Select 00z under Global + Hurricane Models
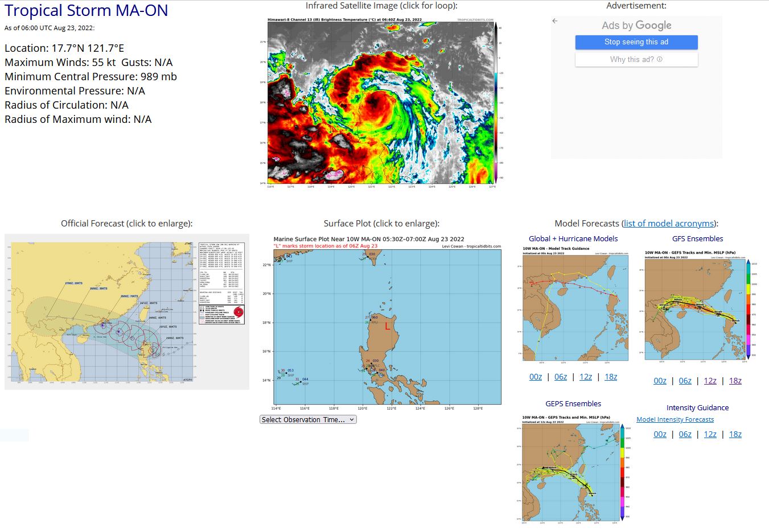The width and height of the screenshot is (769, 532). point(536,377)
